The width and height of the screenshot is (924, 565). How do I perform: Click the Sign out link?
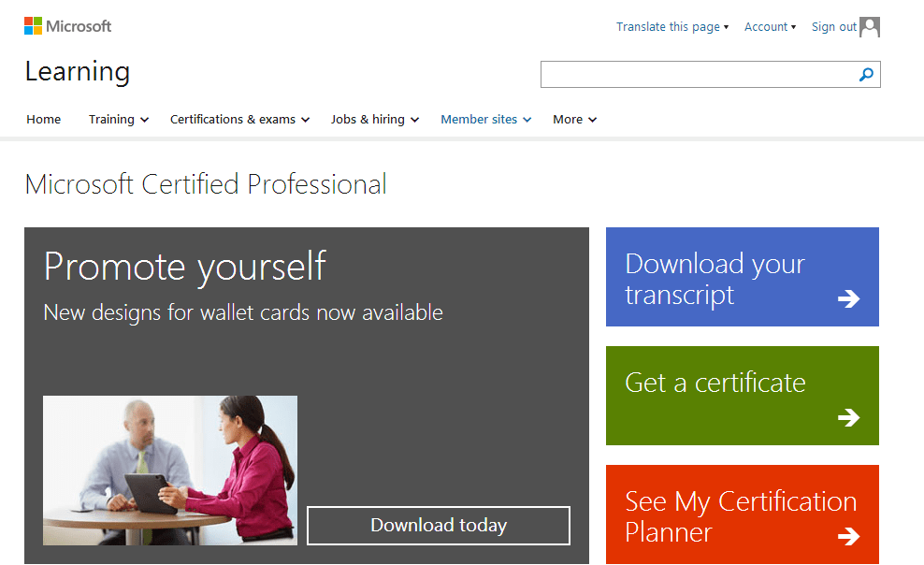[x=833, y=27]
